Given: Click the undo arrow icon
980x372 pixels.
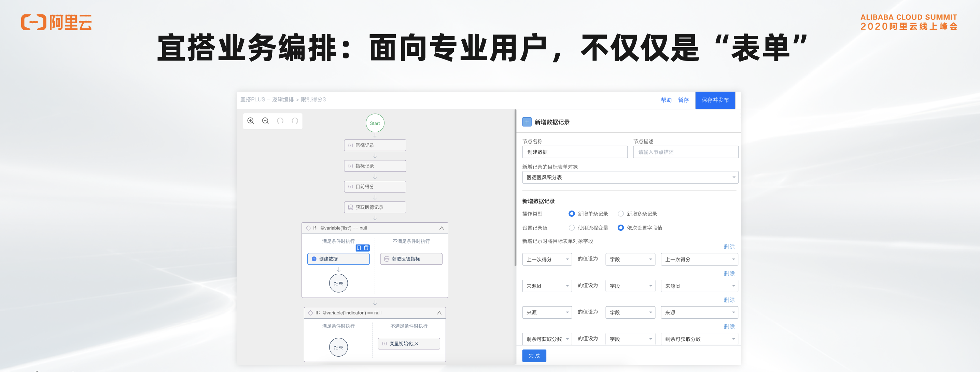Looking at the screenshot, I should pos(280,121).
